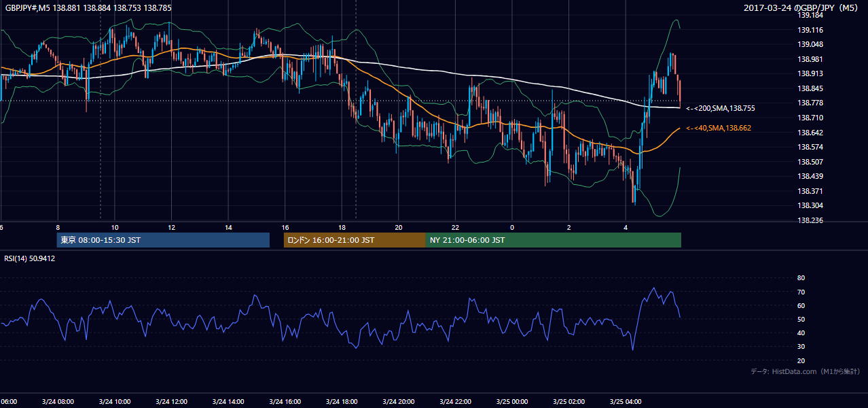Click the 138.371 price axis label

pos(810,191)
